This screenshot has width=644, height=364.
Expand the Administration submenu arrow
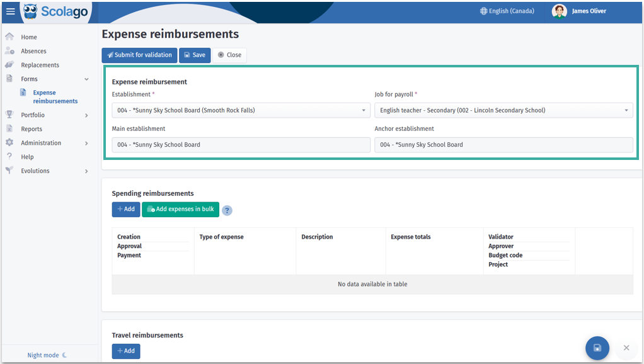tap(87, 143)
